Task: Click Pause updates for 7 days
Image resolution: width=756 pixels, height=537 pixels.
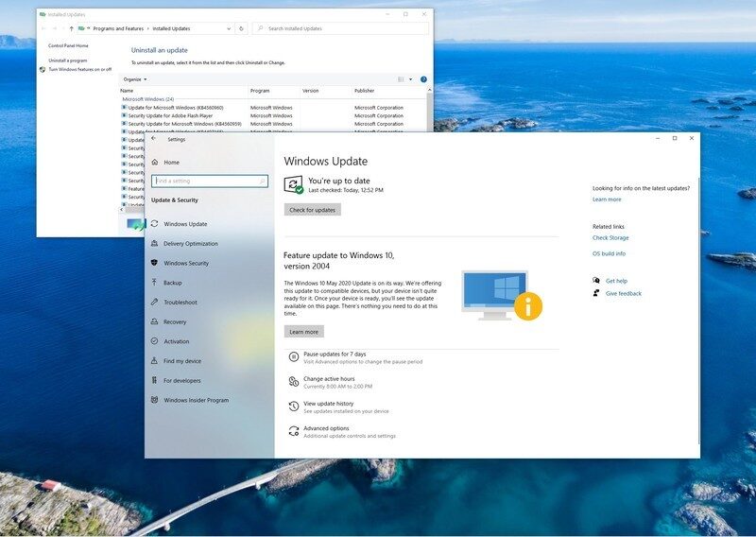Action: pyautogui.click(x=335, y=355)
